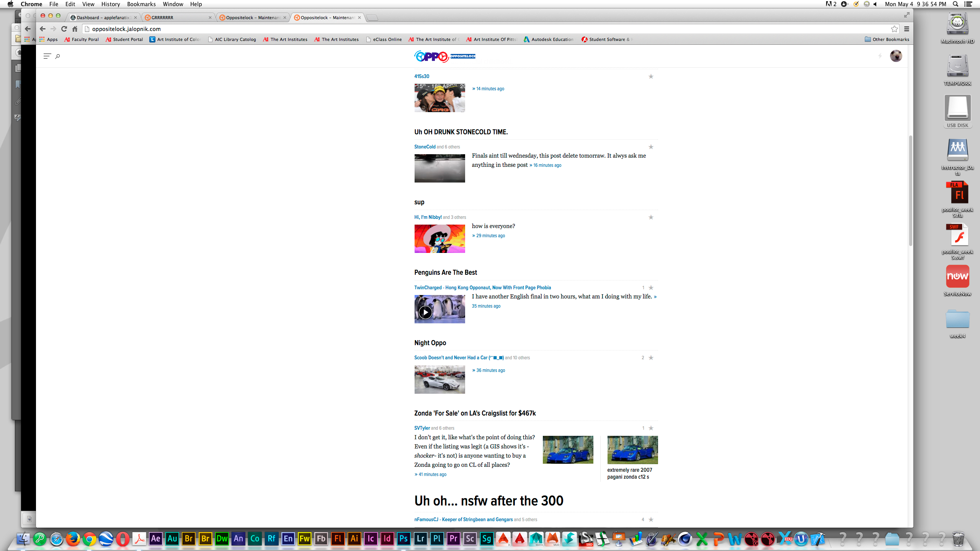Open the Notification Center list icon
980x551 pixels.
coord(968,4)
